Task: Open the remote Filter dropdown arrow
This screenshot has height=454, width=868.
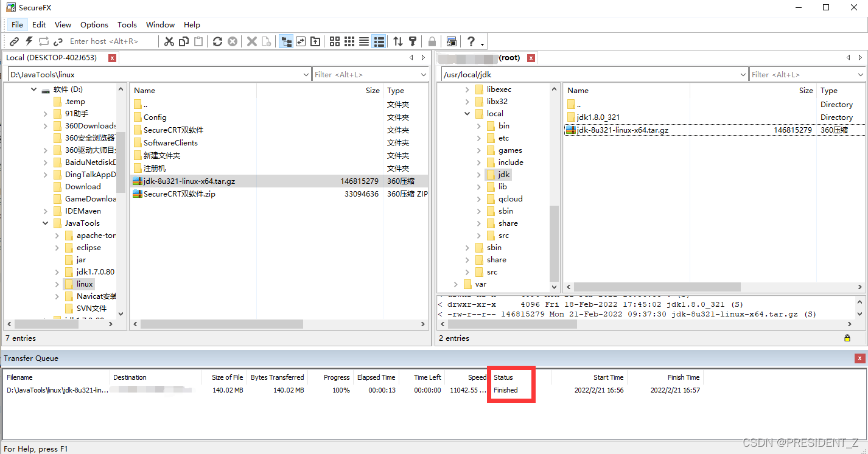Action: (x=860, y=75)
